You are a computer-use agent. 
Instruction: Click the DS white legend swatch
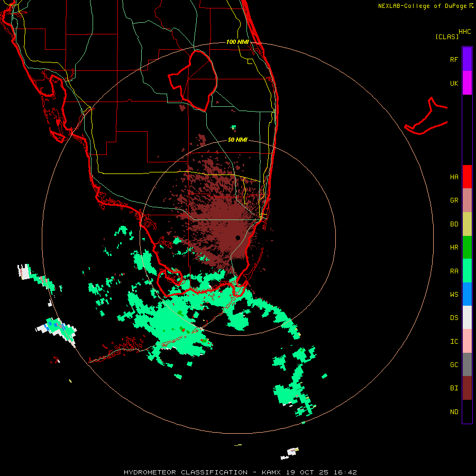[x=467, y=317]
